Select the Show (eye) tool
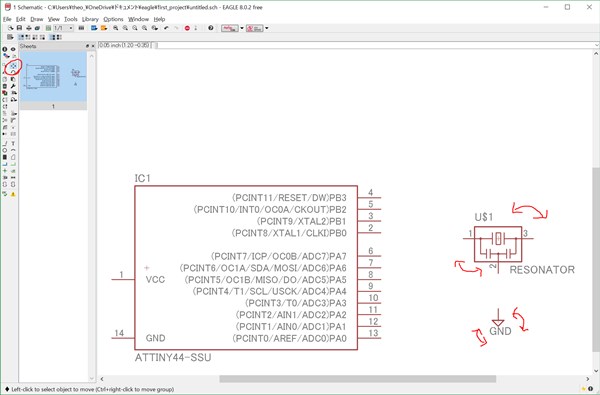This screenshot has width=600, height=395. 13,49
